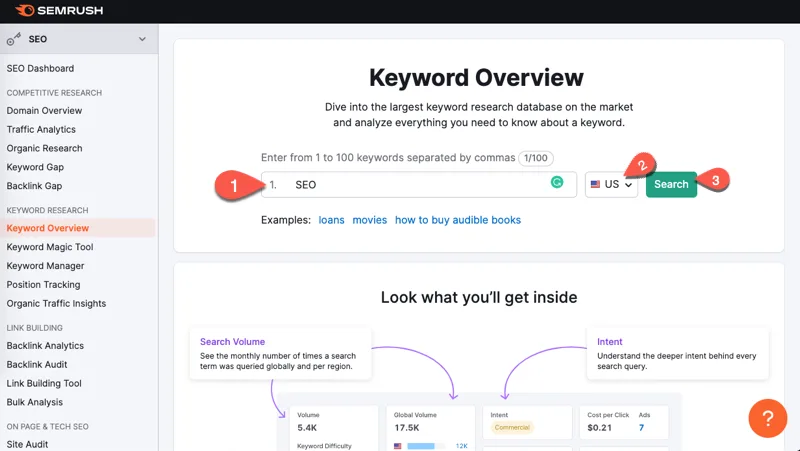Click the 'loans' example link
The image size is (800, 451).
tap(331, 220)
